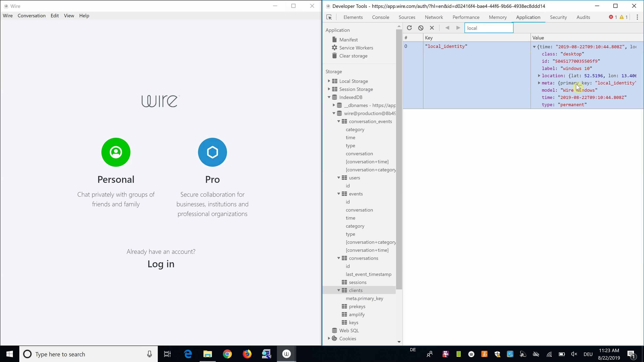Choose the blue Pro account icon
The height and width of the screenshot is (362, 644).
212,152
